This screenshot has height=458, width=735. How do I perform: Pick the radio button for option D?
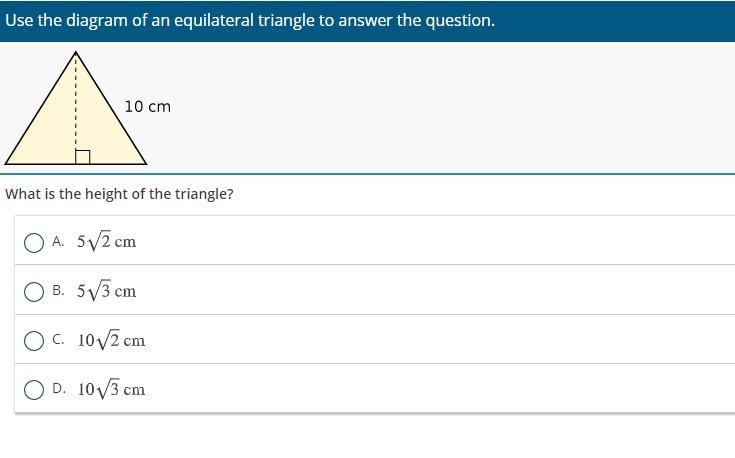(x=34, y=390)
